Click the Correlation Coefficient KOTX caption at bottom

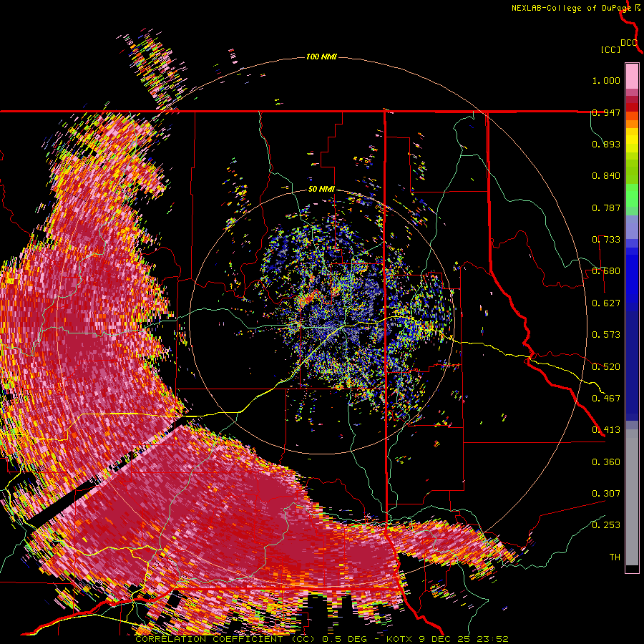[x=321, y=639]
